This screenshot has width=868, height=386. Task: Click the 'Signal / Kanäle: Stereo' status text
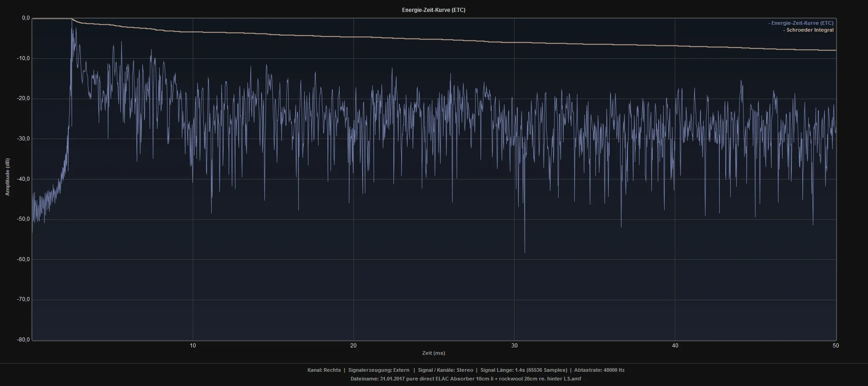point(445,370)
